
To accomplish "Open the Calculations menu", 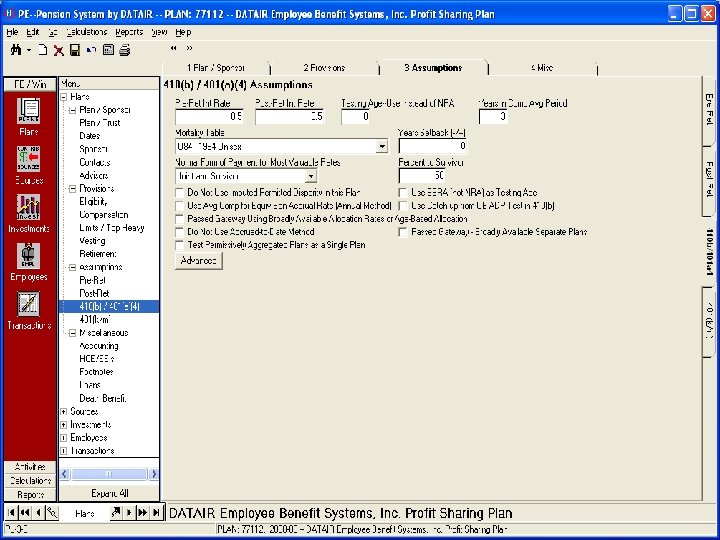I will click(x=87, y=32).
